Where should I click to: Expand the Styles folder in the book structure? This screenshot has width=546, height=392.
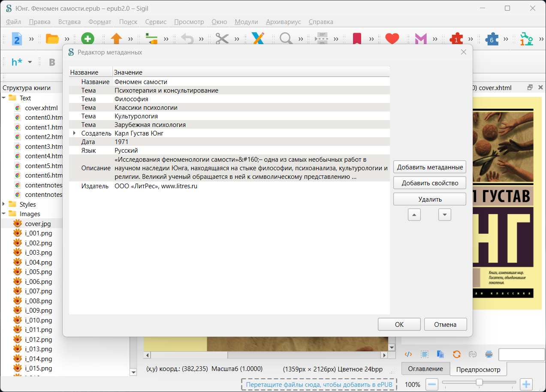point(4,204)
